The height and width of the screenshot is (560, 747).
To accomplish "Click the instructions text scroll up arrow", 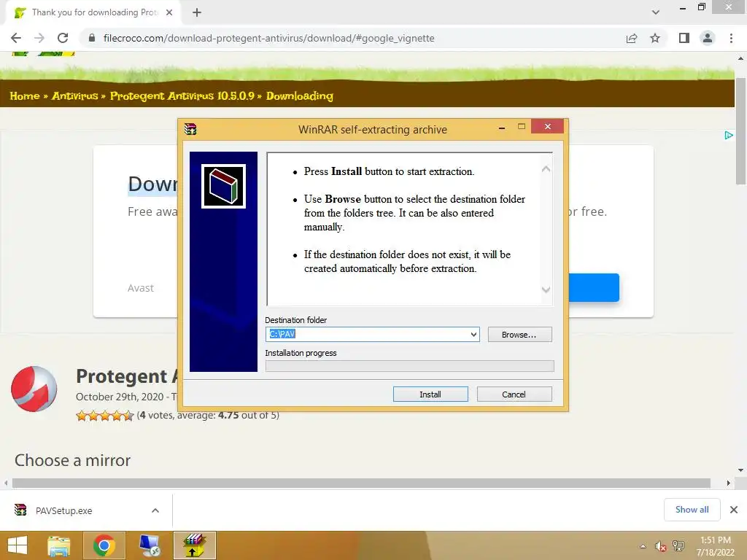I will coord(546,169).
